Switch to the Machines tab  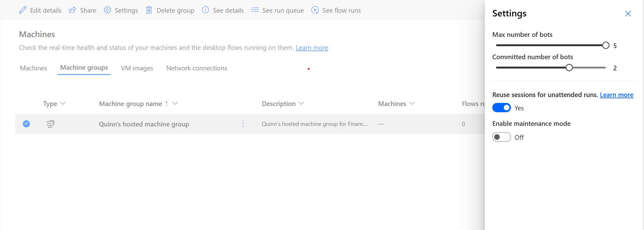click(34, 68)
